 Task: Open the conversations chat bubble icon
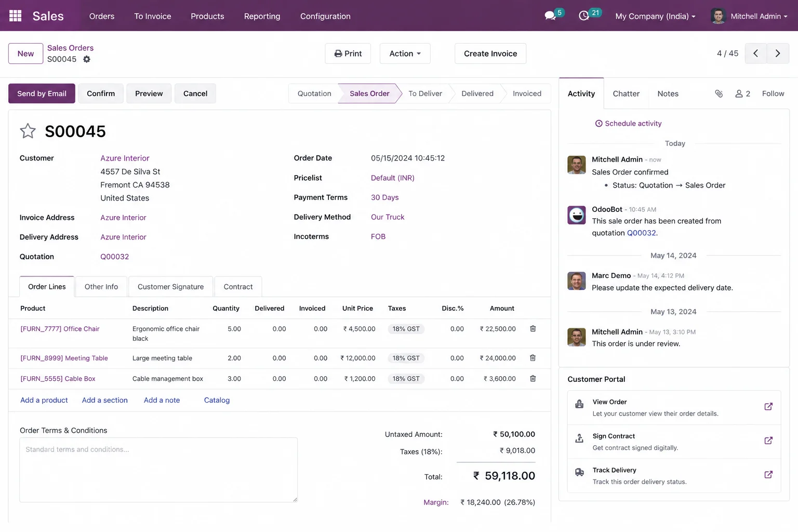(550, 16)
